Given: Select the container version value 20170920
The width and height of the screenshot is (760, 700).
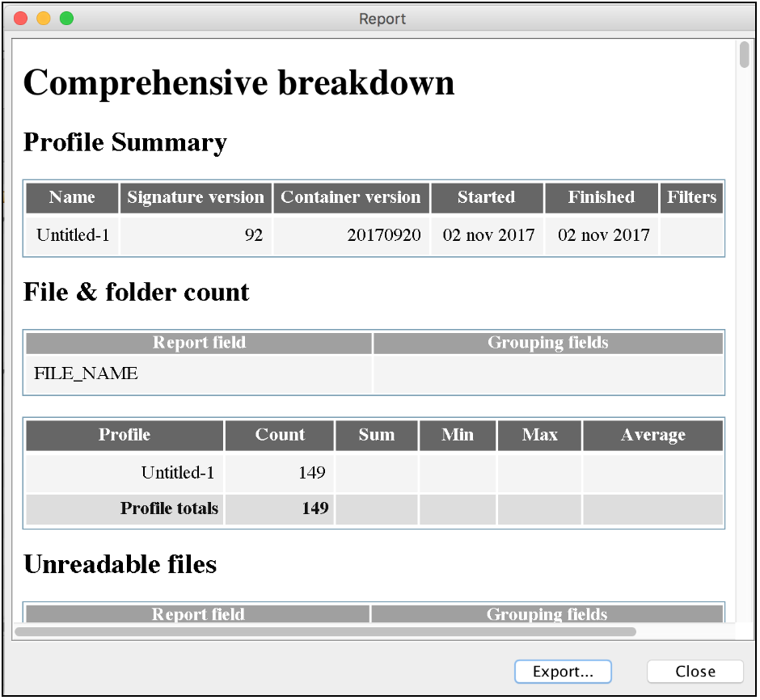Looking at the screenshot, I should pyautogui.click(x=384, y=235).
